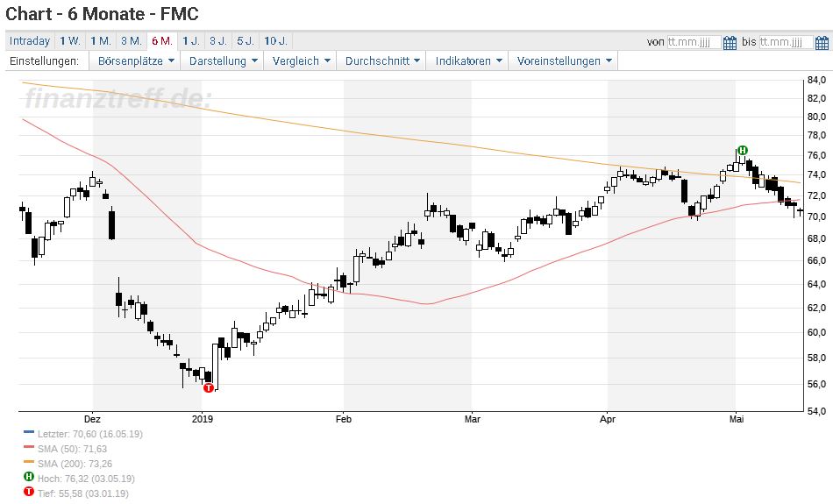
Task: Click the Mai label on time axis
Action: (x=737, y=419)
